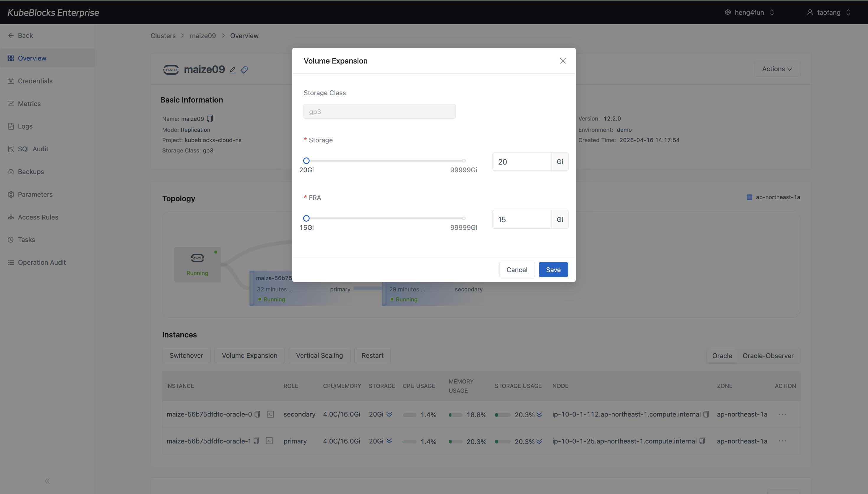Focus the Storage size input showing 20
Screen dimensions: 868x494
[522, 162]
